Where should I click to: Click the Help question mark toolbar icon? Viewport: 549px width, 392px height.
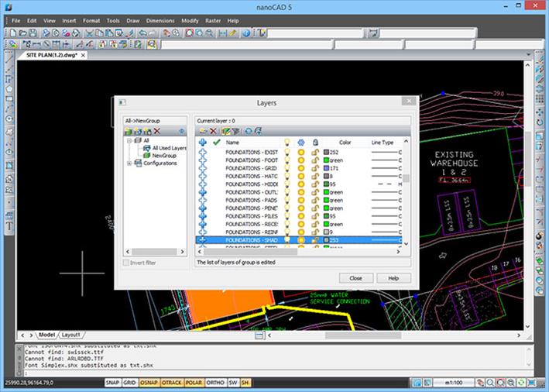[246, 33]
